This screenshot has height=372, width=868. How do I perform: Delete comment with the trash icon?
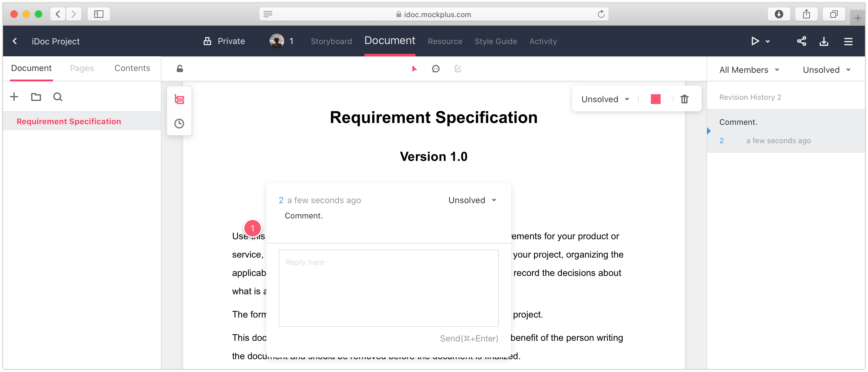coord(684,99)
